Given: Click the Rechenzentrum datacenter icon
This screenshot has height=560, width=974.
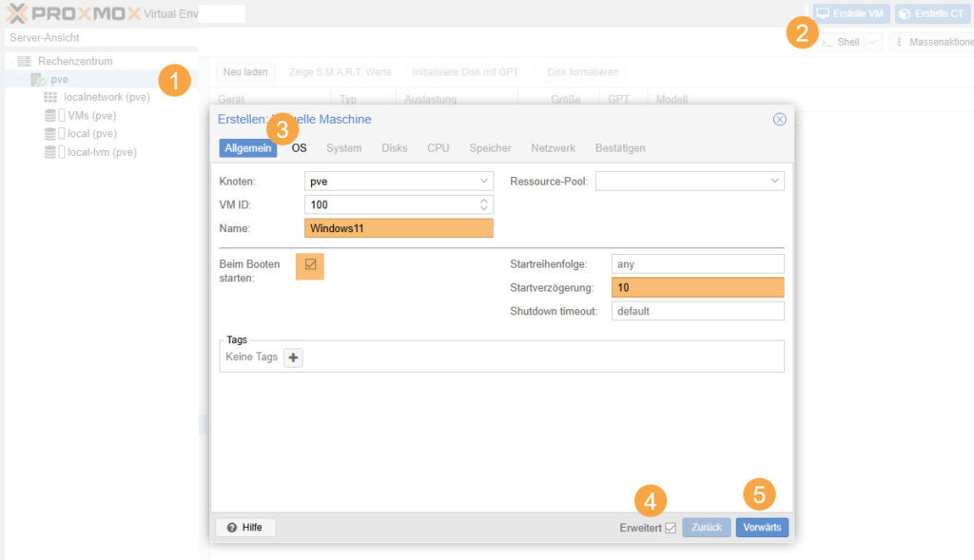Looking at the screenshot, I should point(25,61).
